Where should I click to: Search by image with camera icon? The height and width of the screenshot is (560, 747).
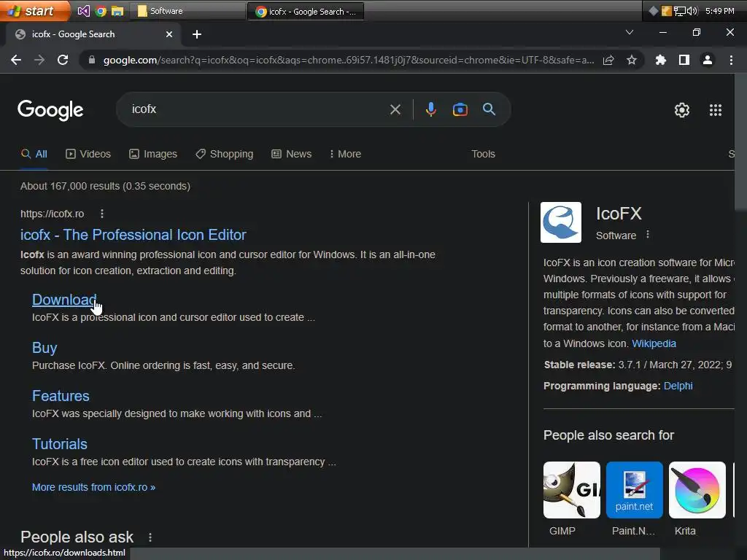pyautogui.click(x=460, y=109)
